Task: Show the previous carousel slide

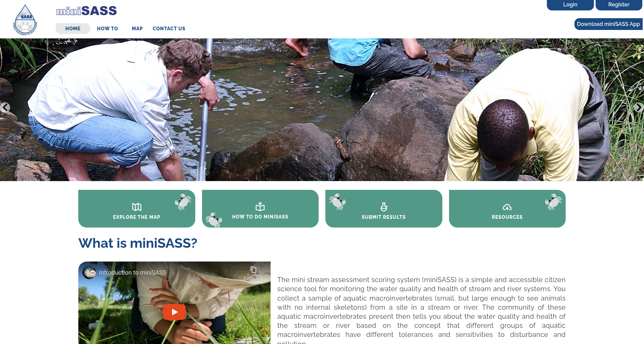Action: pyautogui.click(x=5, y=107)
